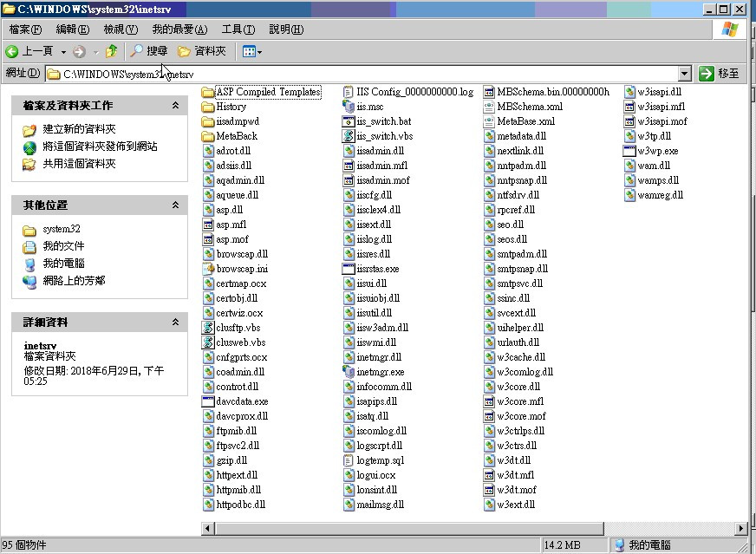Open the 檔案(F) menu
The width and height of the screenshot is (756, 554).
[25, 29]
